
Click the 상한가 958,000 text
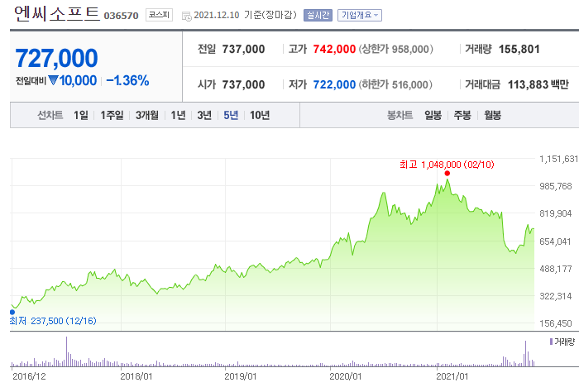396,49
